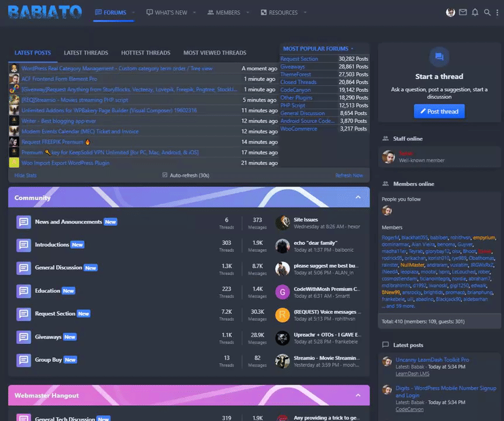Expand the Members nav dropdown arrow
This screenshot has width=504, height=421.
pyautogui.click(x=247, y=12)
